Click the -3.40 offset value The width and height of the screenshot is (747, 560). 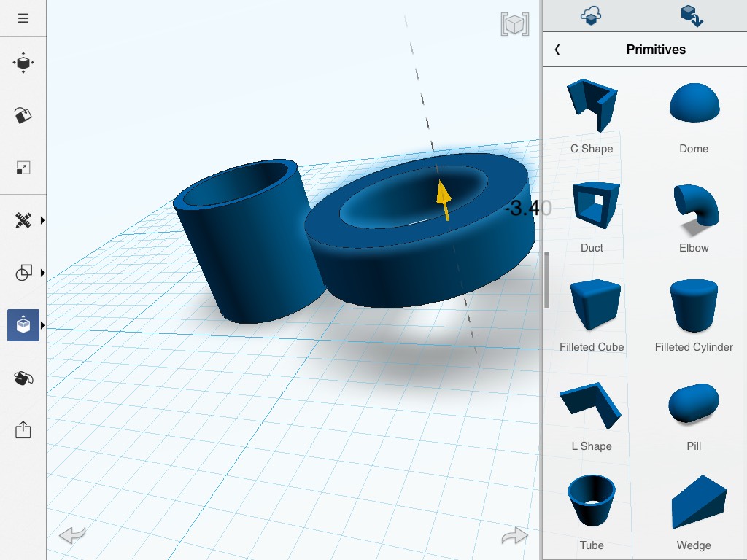[528, 208]
